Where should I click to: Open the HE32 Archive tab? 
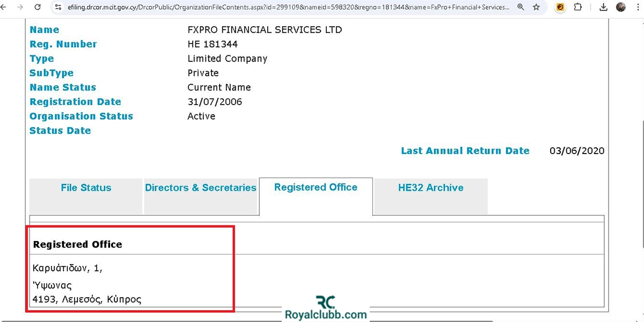(x=430, y=188)
